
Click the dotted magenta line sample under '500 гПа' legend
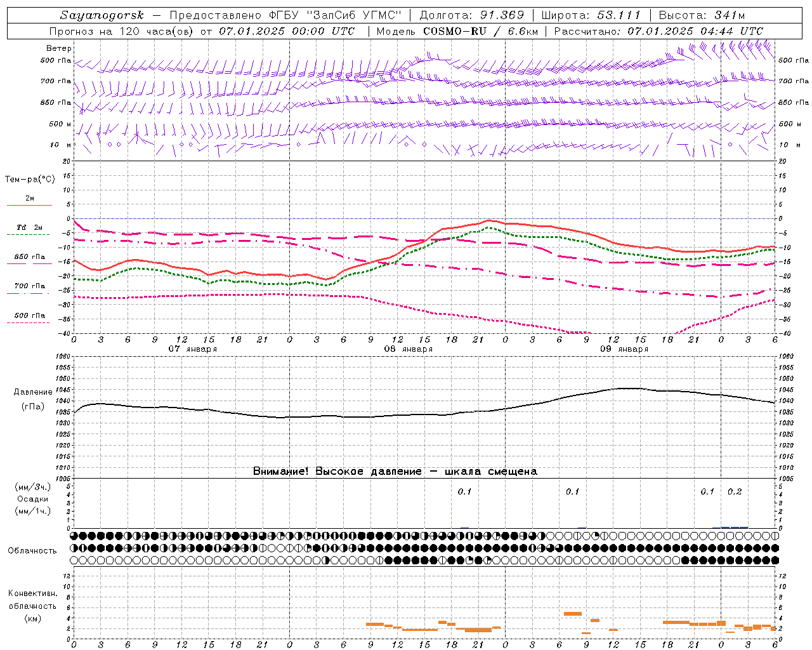pyautogui.click(x=29, y=323)
